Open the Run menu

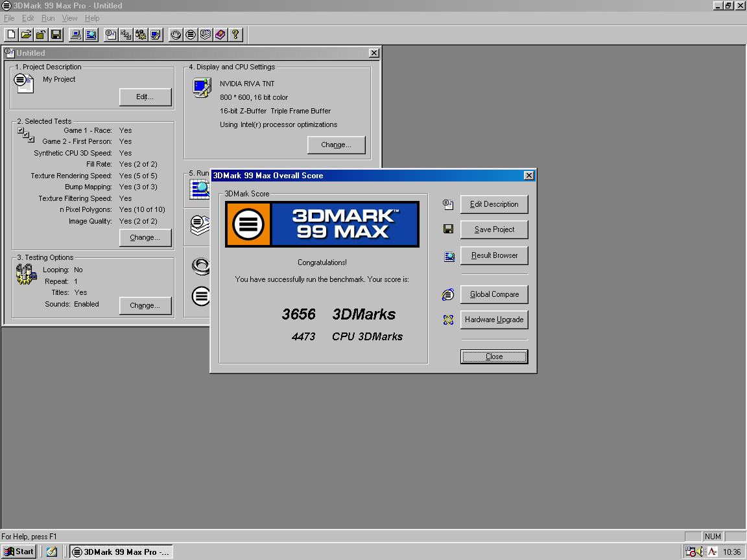48,18
